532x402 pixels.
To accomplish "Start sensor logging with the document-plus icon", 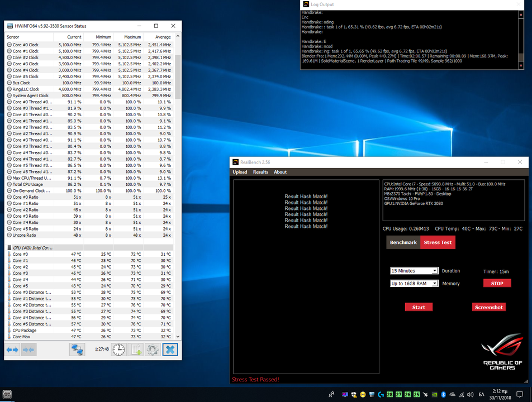I will 136,350.
